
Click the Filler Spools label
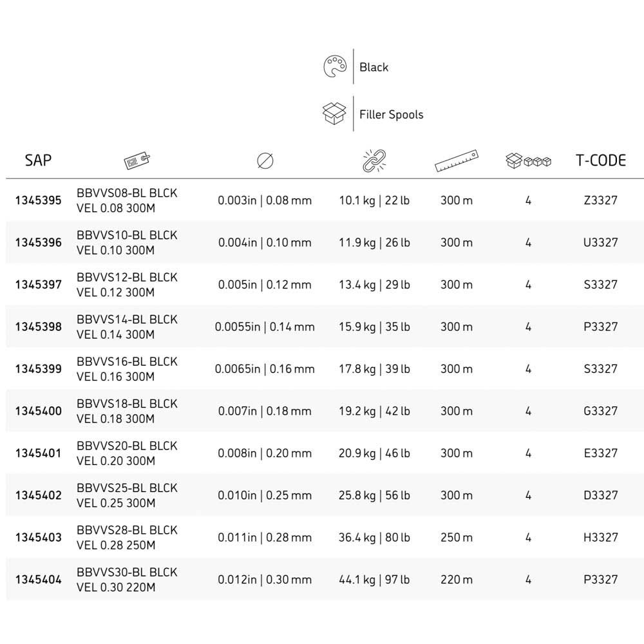(x=391, y=114)
